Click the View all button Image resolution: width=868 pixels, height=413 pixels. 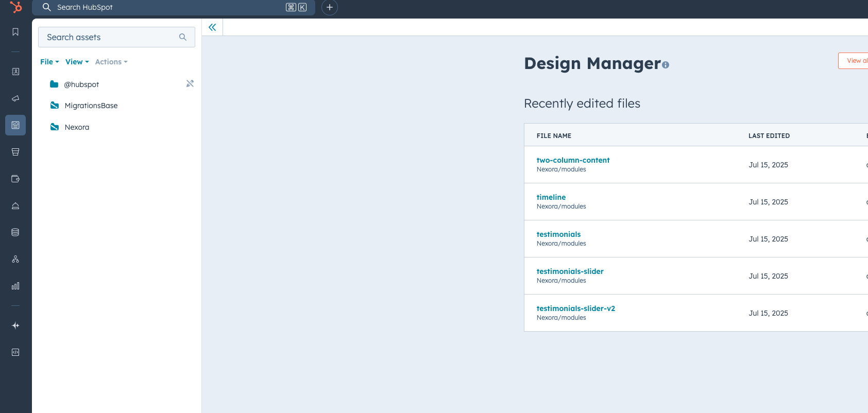coord(854,61)
